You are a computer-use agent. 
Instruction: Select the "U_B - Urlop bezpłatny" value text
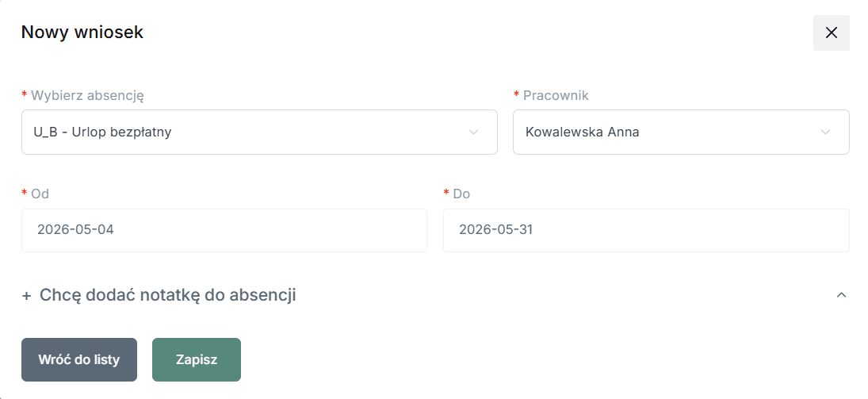click(102, 132)
